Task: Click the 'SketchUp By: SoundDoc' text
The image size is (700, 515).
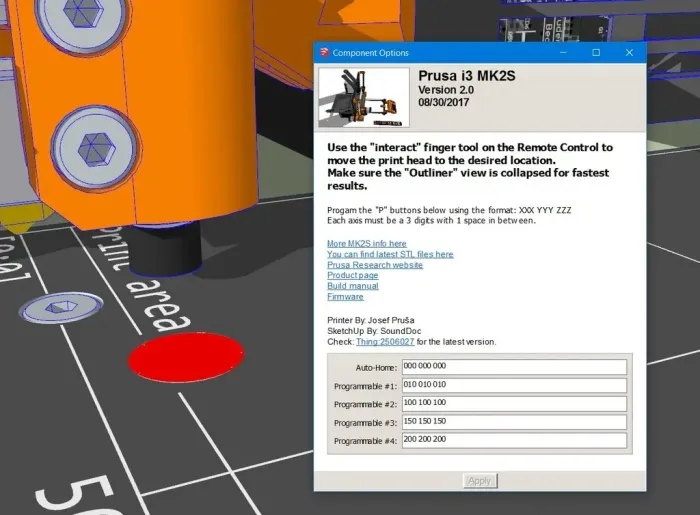Action: [x=374, y=331]
